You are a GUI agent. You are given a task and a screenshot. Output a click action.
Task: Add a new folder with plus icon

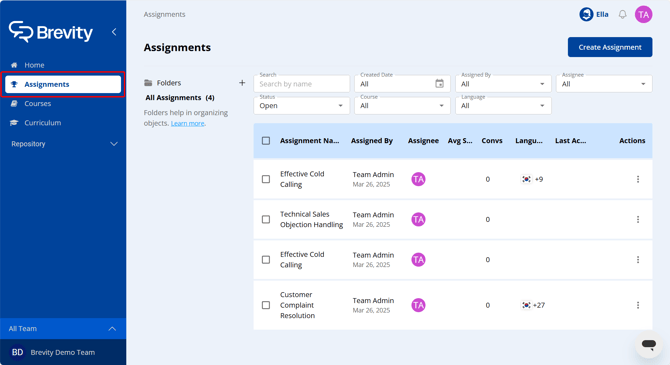(242, 83)
